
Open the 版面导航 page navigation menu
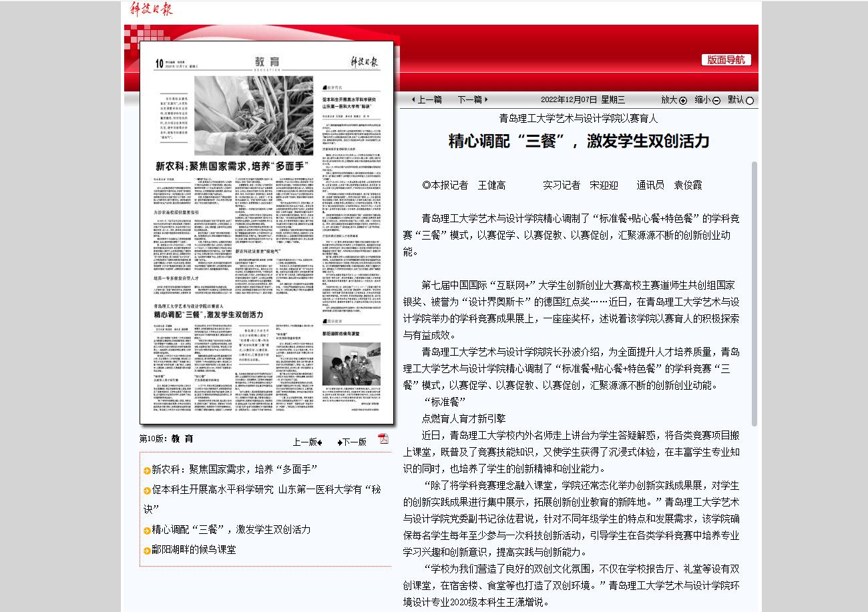[726, 60]
